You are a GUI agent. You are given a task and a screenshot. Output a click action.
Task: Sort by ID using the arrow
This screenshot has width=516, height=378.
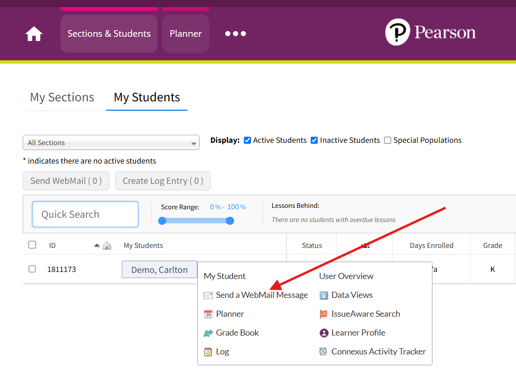pos(97,246)
